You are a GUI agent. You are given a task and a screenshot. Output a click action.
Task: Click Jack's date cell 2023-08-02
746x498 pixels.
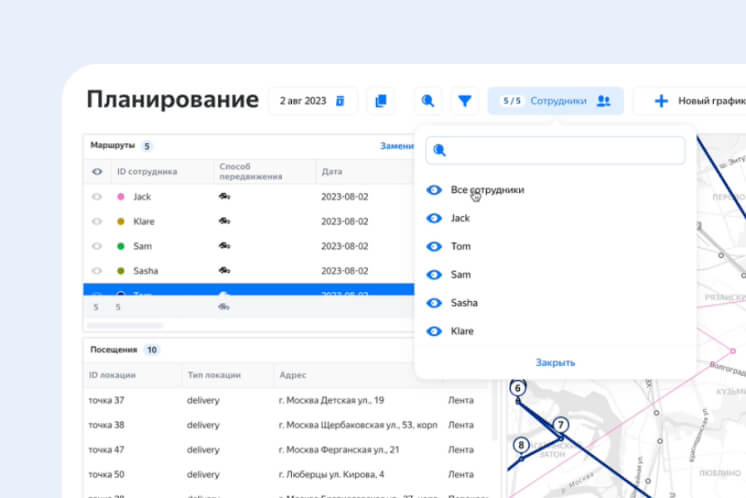pyautogui.click(x=344, y=197)
